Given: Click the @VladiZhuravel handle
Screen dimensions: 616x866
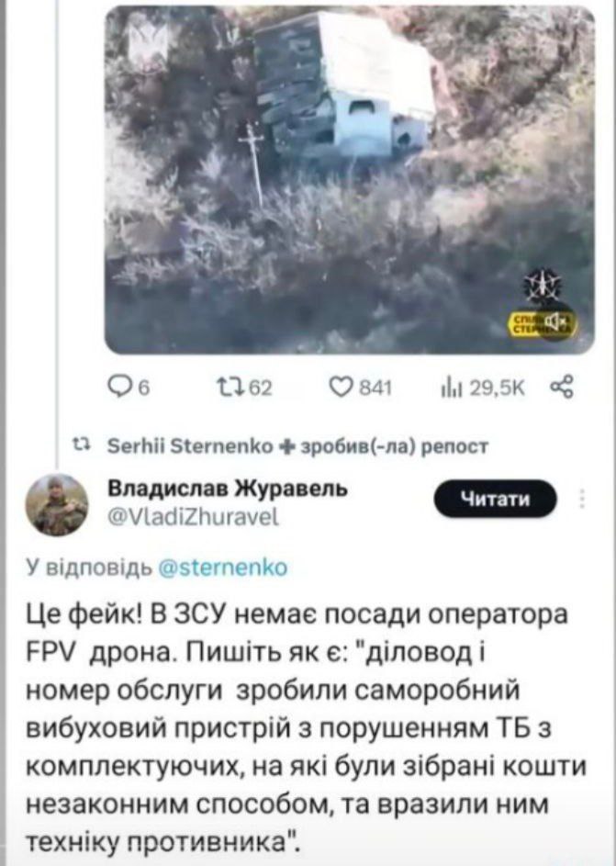Looking at the screenshot, I should click(193, 517).
